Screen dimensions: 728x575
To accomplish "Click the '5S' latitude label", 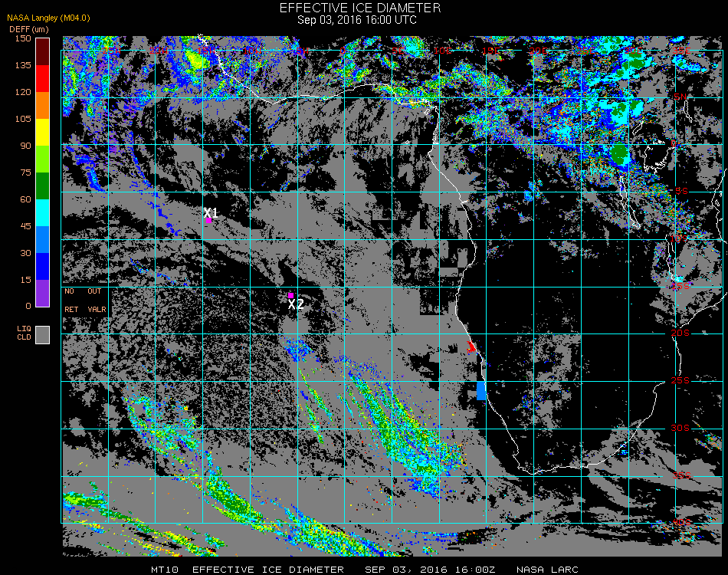I will tap(681, 191).
